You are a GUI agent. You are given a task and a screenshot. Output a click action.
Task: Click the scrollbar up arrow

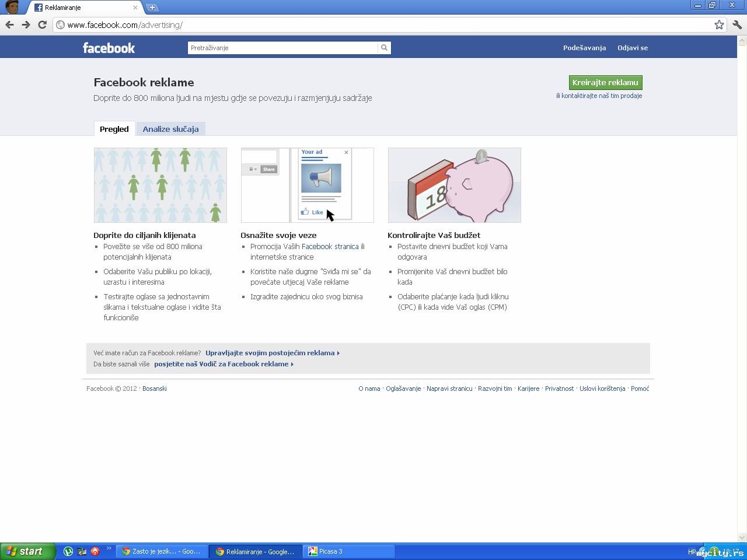(742, 41)
